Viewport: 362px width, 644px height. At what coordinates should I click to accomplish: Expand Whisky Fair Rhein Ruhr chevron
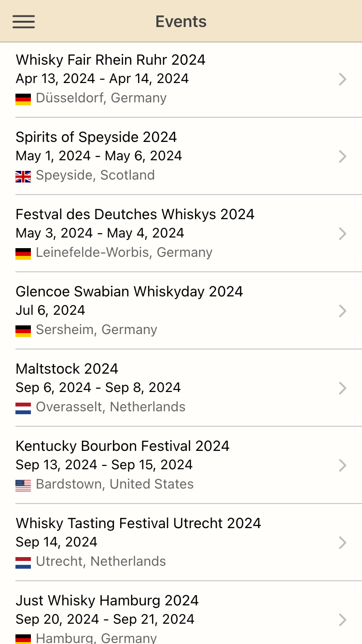coord(343,79)
